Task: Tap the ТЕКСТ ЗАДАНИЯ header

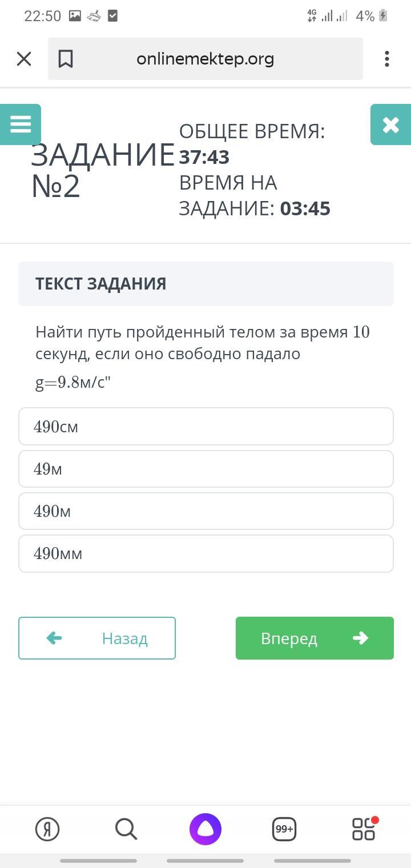Action: coord(206,284)
